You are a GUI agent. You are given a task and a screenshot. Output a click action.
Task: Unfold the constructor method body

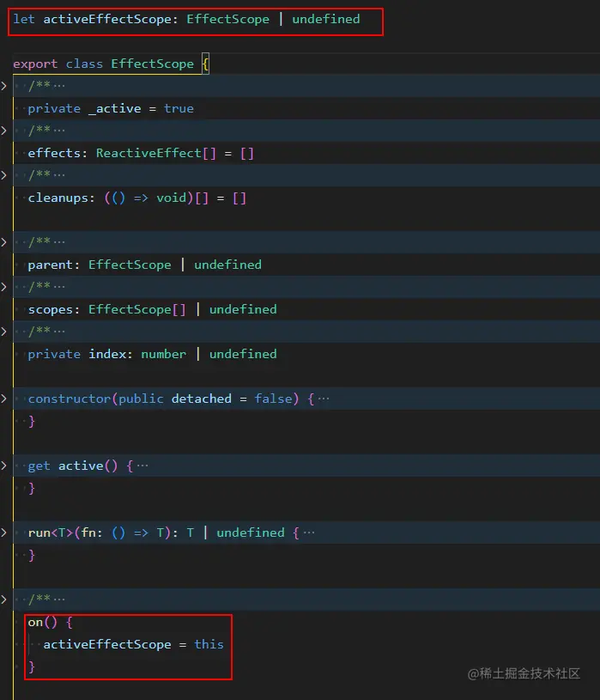coord(4,399)
